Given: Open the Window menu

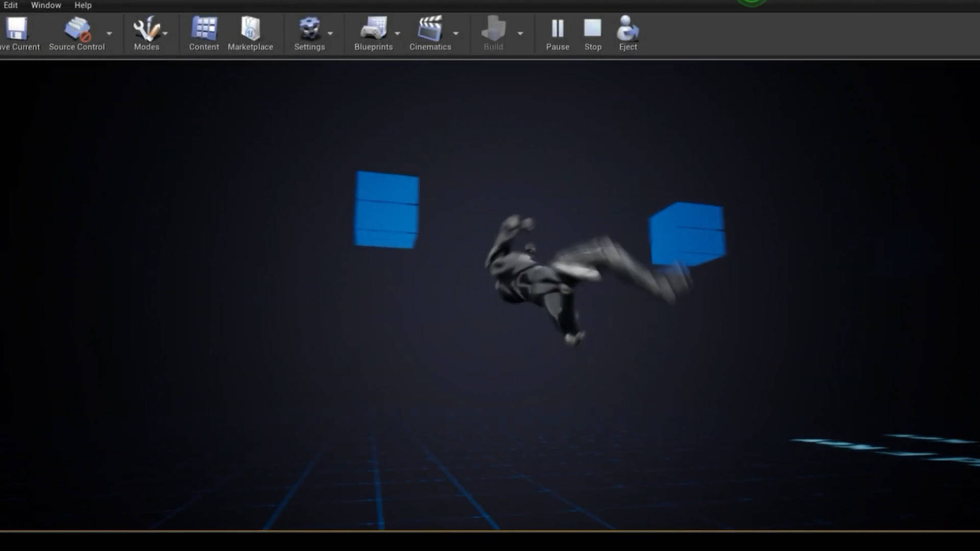Looking at the screenshot, I should tap(46, 5).
